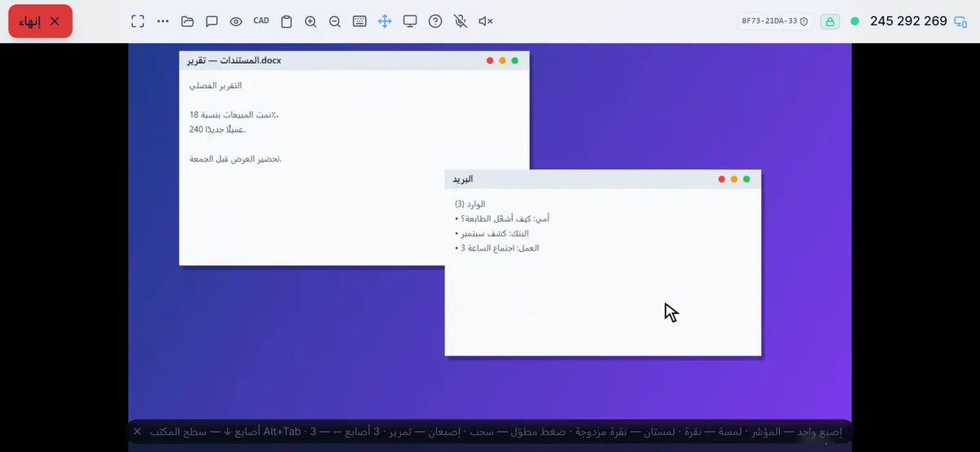Viewport: 980px width, 452px height.
Task: Click the line تحضير العرض قبل الجمعة
Action: 235,158
